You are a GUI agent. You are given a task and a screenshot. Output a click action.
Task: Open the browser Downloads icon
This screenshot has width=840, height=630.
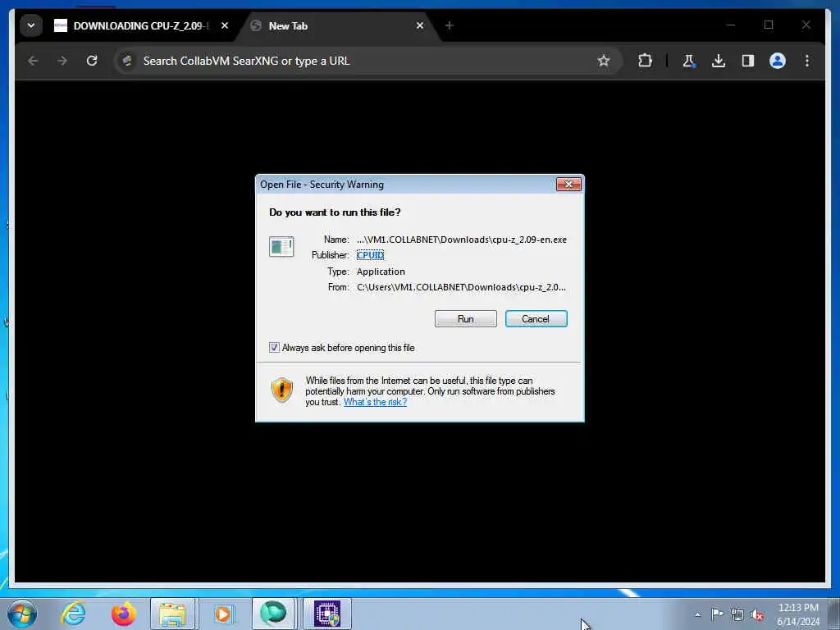pos(719,61)
